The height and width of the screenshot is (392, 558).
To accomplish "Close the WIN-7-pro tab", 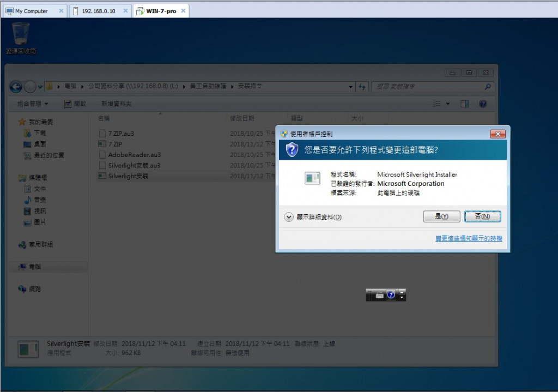I will pos(183,11).
